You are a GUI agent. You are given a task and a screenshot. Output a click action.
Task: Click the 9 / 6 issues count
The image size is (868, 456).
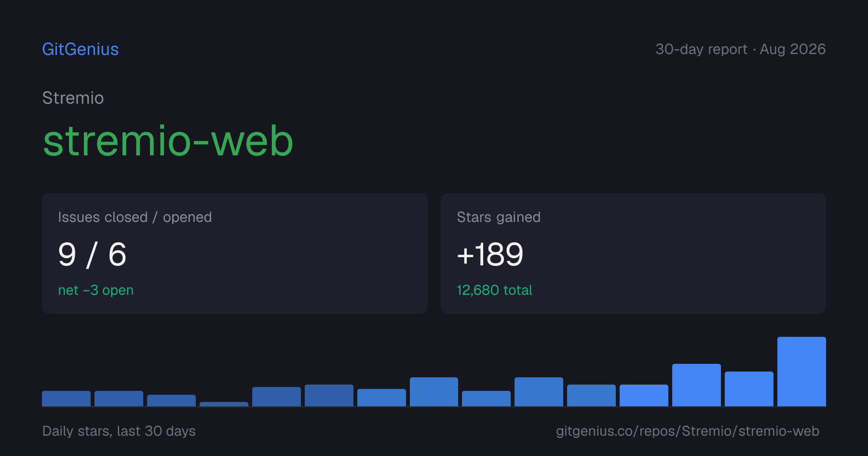92,255
